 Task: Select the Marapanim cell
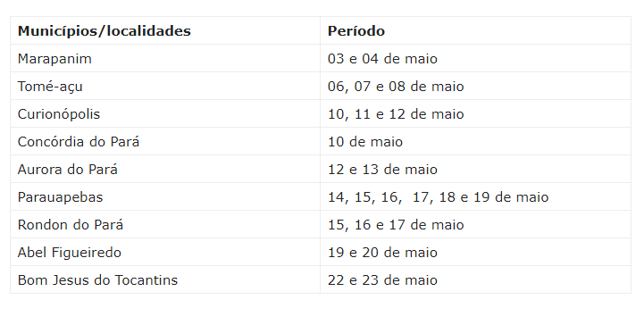coord(165,58)
